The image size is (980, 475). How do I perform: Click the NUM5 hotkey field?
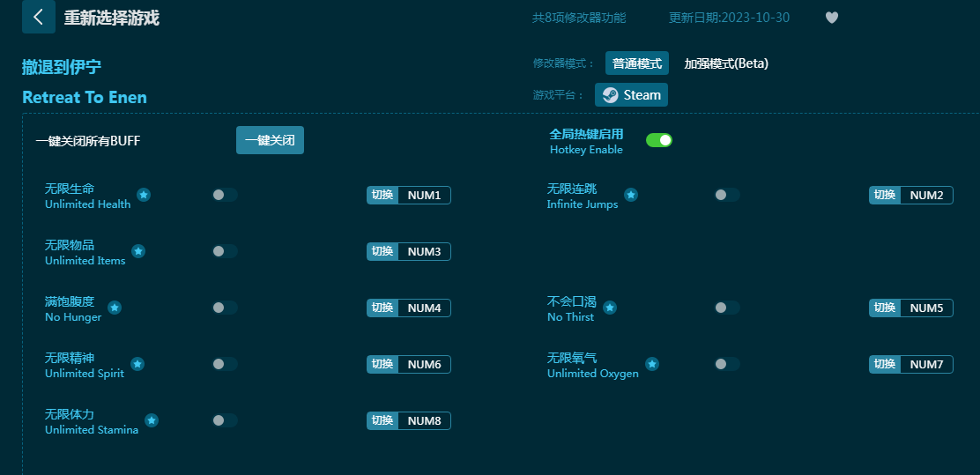[x=926, y=308]
